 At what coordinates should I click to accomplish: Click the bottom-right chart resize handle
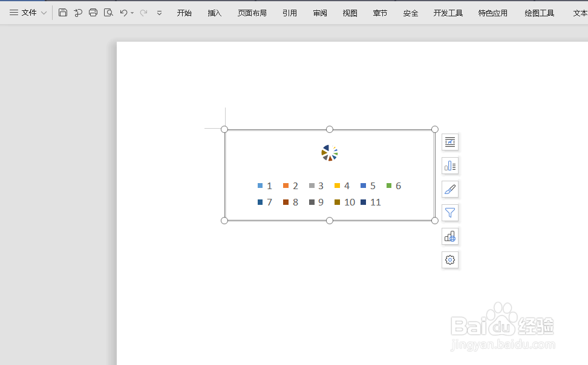tap(434, 221)
